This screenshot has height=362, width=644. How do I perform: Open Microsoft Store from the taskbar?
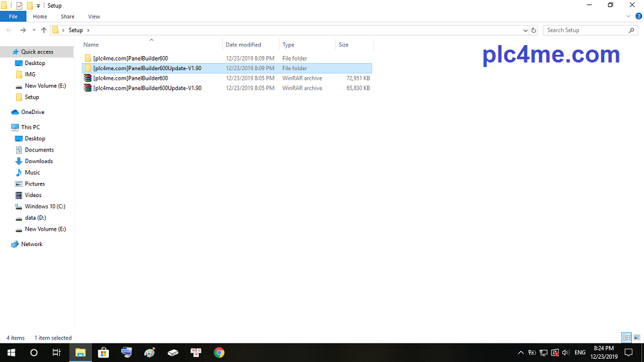(103, 352)
